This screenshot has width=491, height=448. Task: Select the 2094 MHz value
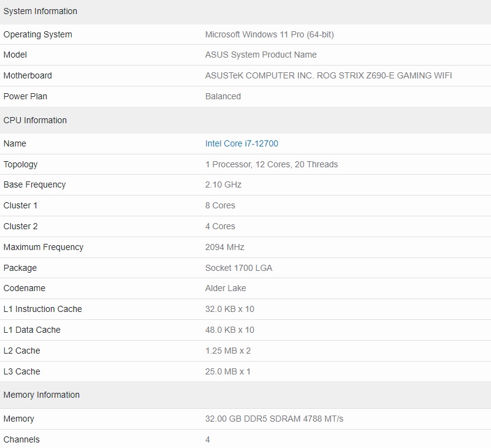click(x=224, y=248)
